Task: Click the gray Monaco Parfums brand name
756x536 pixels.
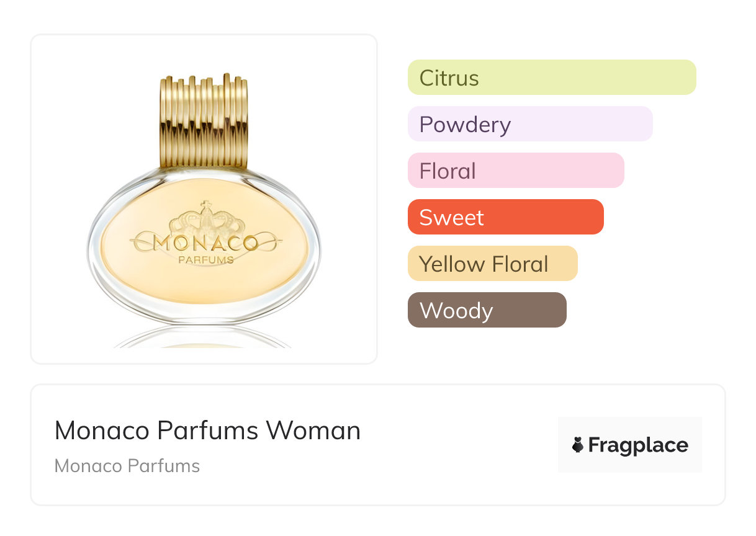Action: pos(127,466)
